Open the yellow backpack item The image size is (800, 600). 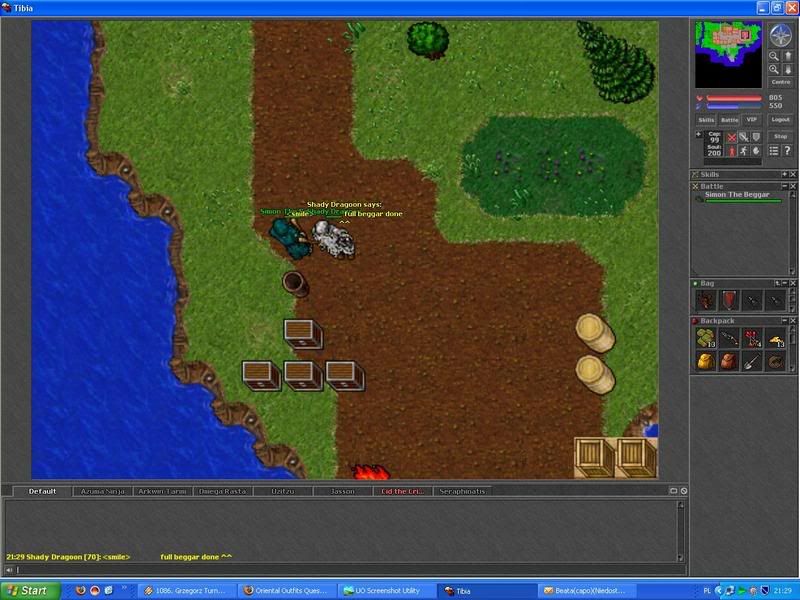pyautogui.click(x=706, y=362)
